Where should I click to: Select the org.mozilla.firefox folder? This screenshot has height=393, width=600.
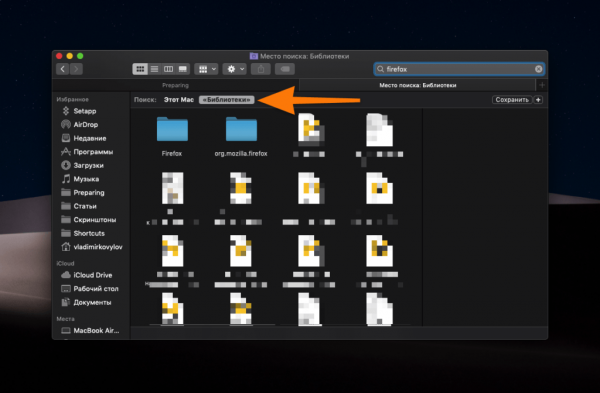[241, 137]
